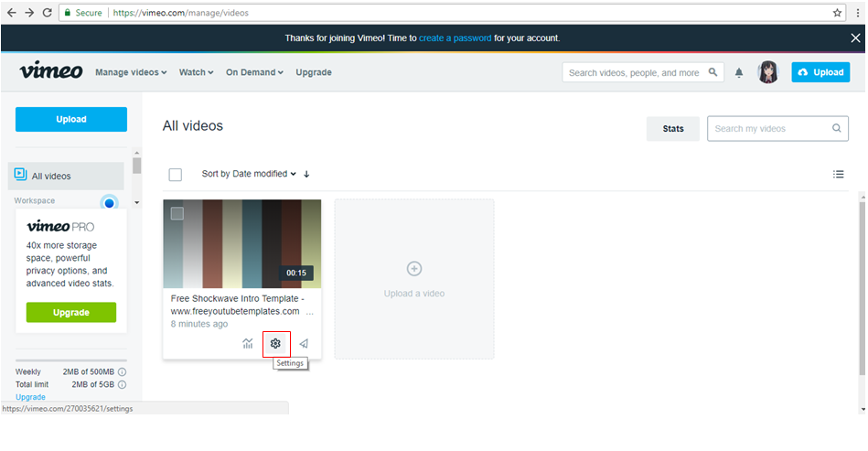868x451 pixels.
Task: Click the blue Upload button in the header
Action: [820, 72]
